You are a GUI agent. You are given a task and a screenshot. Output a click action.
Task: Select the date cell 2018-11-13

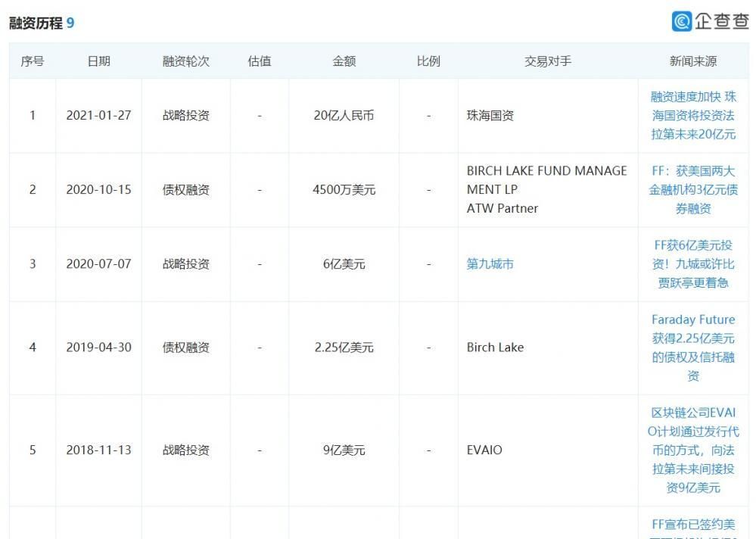click(99, 450)
